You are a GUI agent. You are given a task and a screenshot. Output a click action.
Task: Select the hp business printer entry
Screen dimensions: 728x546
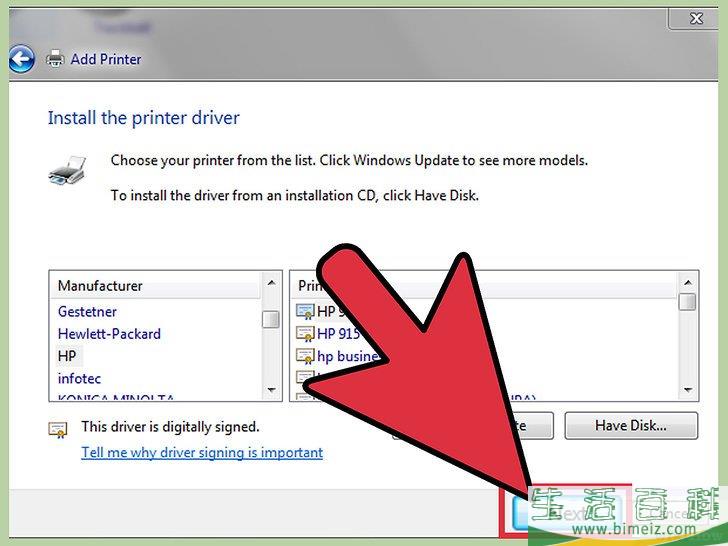point(347,356)
